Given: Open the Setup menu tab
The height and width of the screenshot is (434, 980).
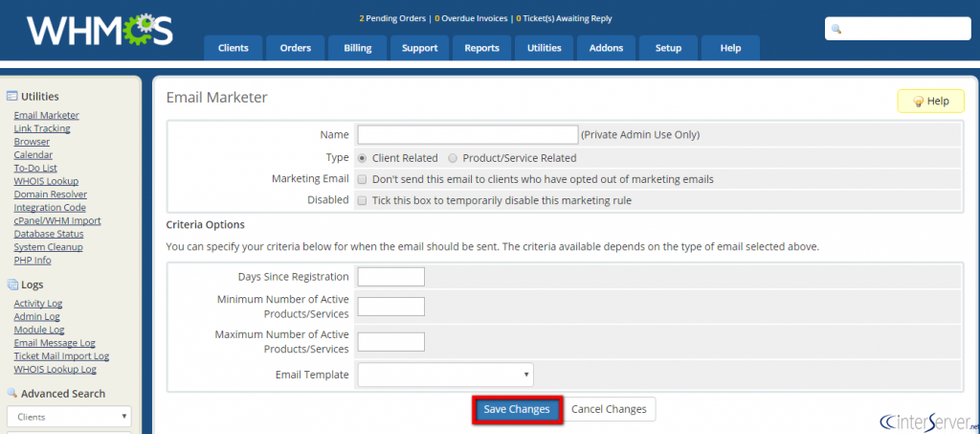Looking at the screenshot, I should 668,48.
